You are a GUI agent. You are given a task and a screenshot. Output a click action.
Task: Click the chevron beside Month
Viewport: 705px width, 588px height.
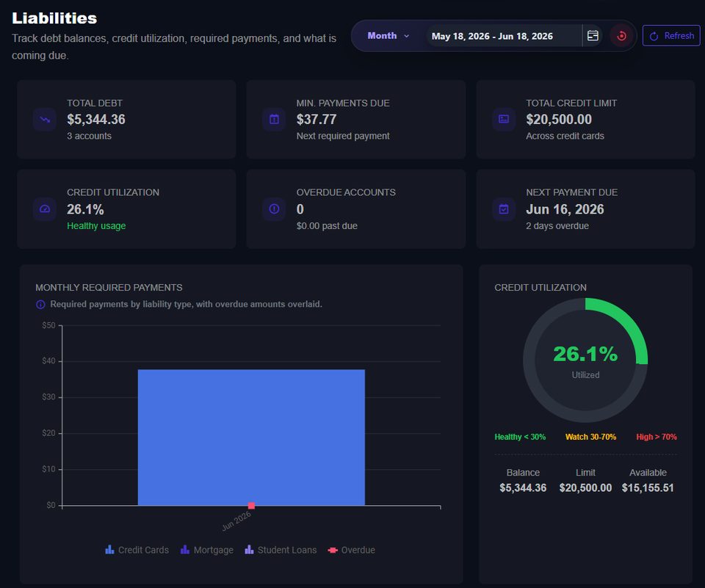[x=406, y=36]
